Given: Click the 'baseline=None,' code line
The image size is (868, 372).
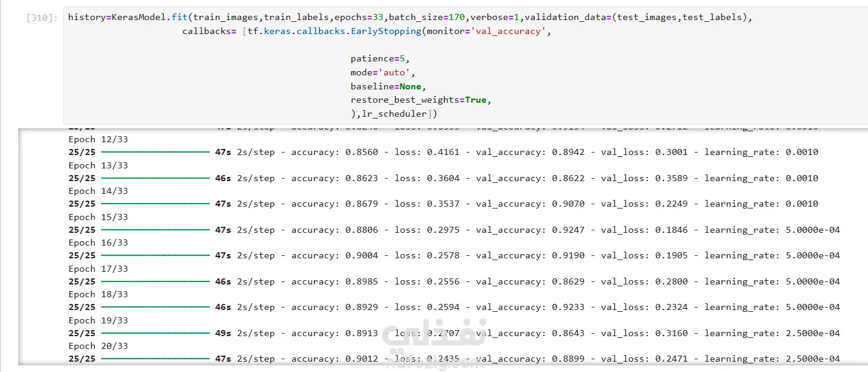Looking at the screenshot, I should click(x=388, y=86).
